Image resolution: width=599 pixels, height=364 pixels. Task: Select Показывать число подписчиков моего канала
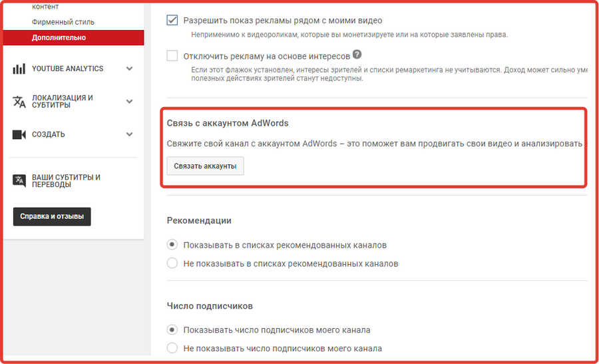172,329
